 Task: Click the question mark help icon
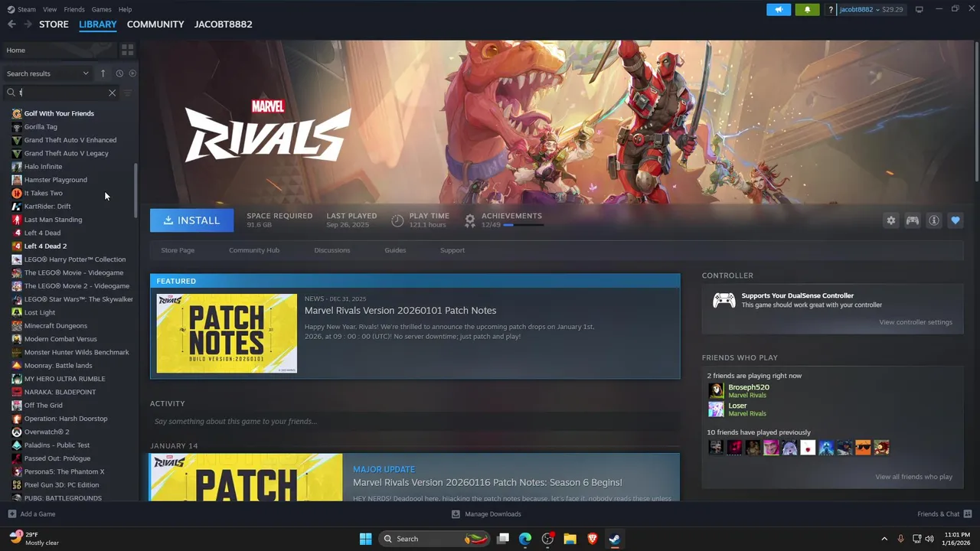pyautogui.click(x=831, y=9)
